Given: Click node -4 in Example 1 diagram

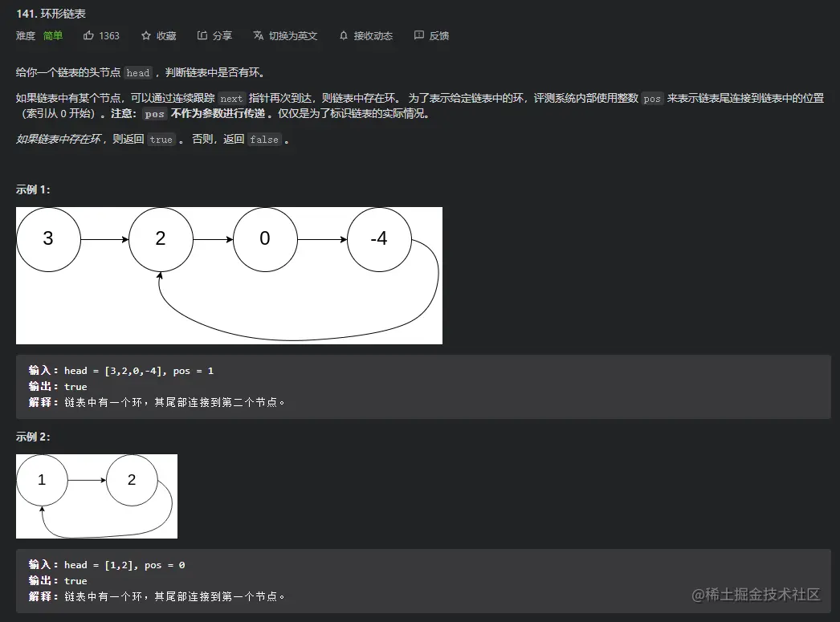Looking at the screenshot, I should coord(378,238).
